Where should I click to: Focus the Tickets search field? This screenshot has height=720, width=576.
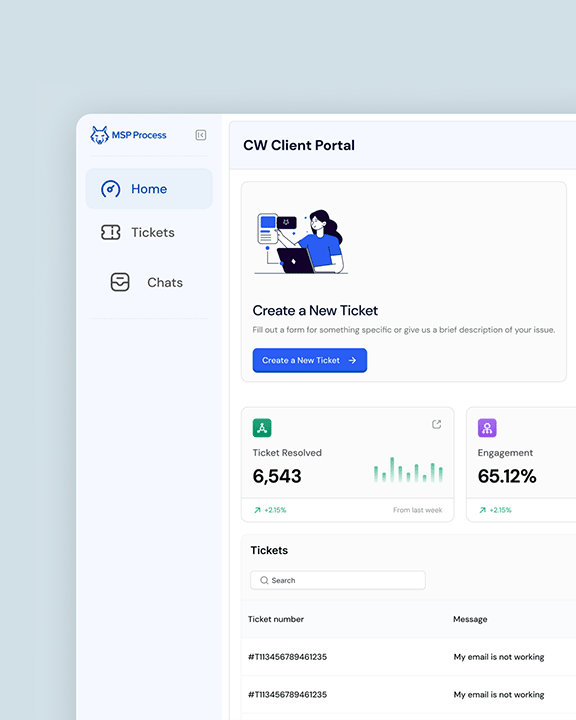[338, 580]
